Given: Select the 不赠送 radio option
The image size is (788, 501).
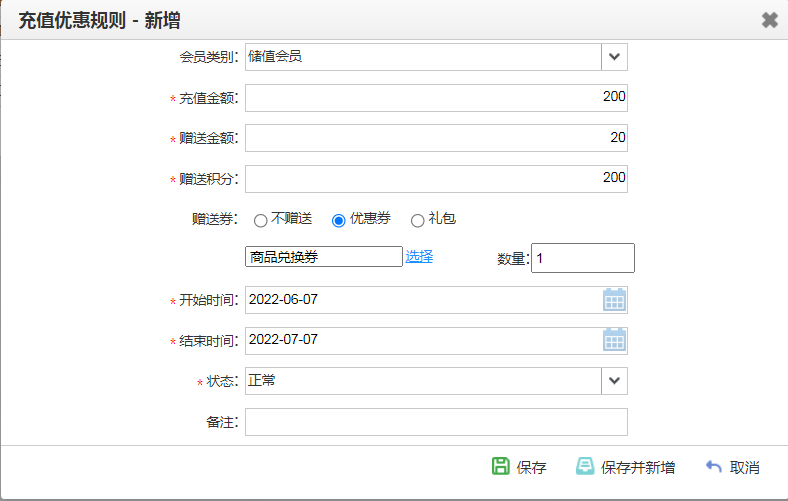Looking at the screenshot, I should pyautogui.click(x=260, y=221).
